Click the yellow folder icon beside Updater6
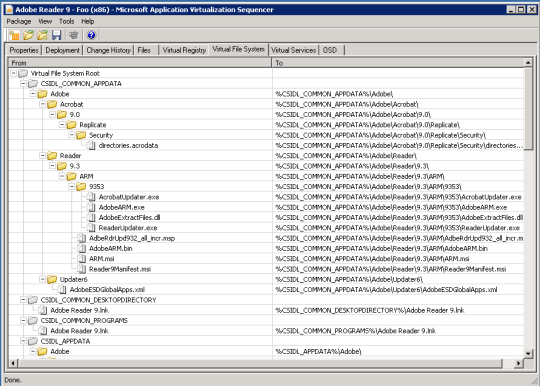 tap(52, 279)
